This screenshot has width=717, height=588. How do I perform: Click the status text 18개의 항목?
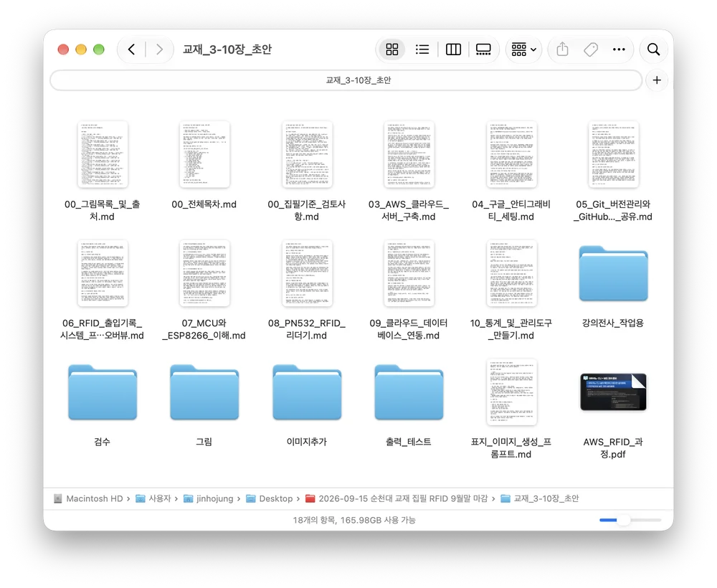pyautogui.click(x=315, y=520)
